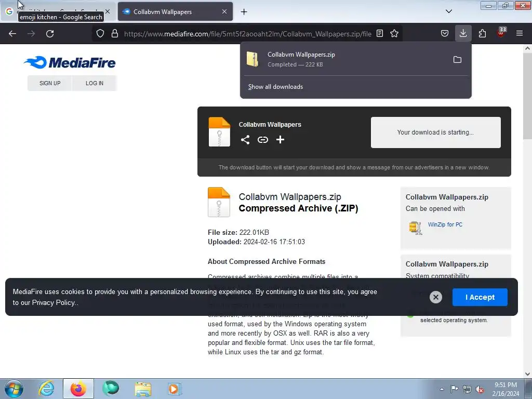
Task: Click the 'File size: 222.01KB' text
Action: click(x=238, y=232)
